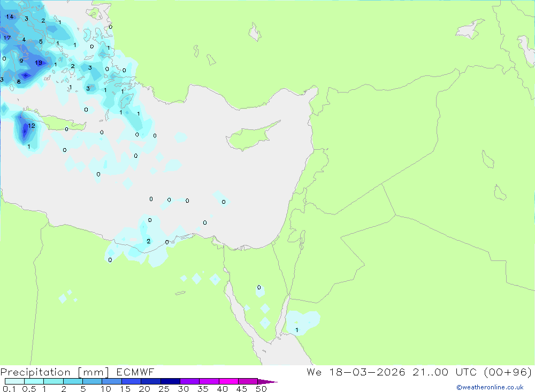Open the weatheronline.co.uk copyright link

pyautogui.click(x=490, y=387)
